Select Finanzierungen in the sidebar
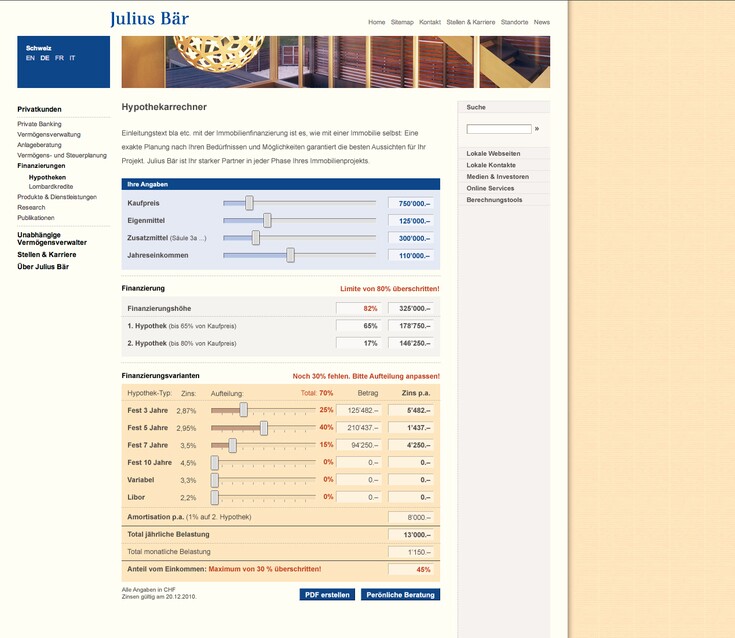The height and width of the screenshot is (638, 735). pyautogui.click(x=41, y=166)
